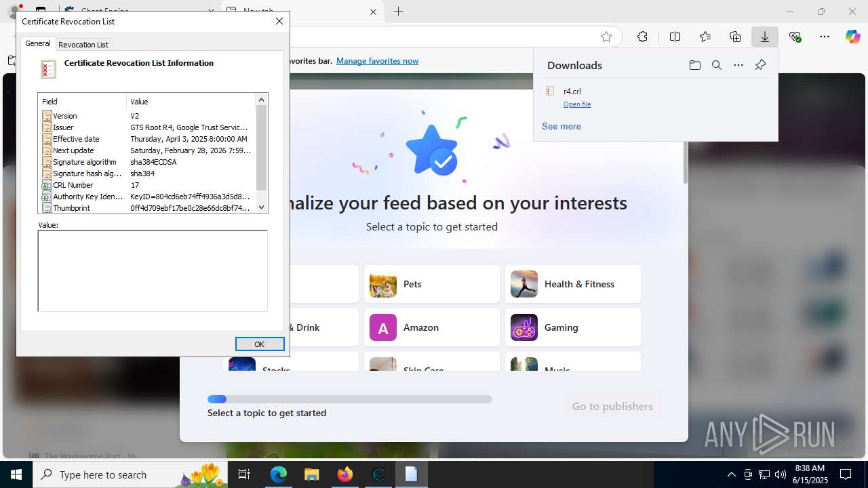Click the taskbar search box
Viewport: 868px width, 488px height.
pyautogui.click(x=131, y=474)
